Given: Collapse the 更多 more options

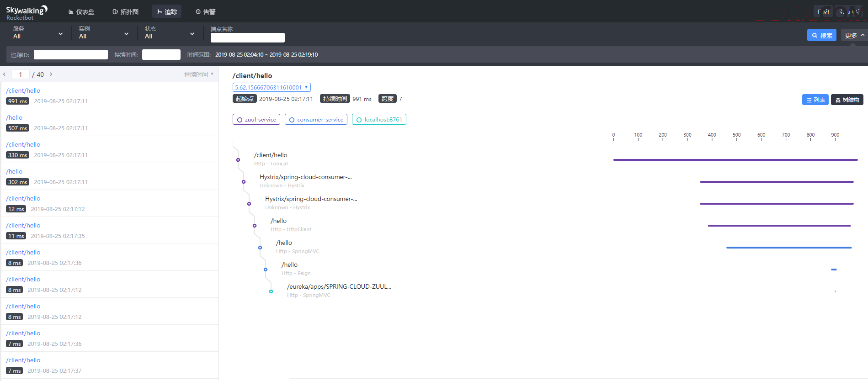Looking at the screenshot, I should 854,35.
